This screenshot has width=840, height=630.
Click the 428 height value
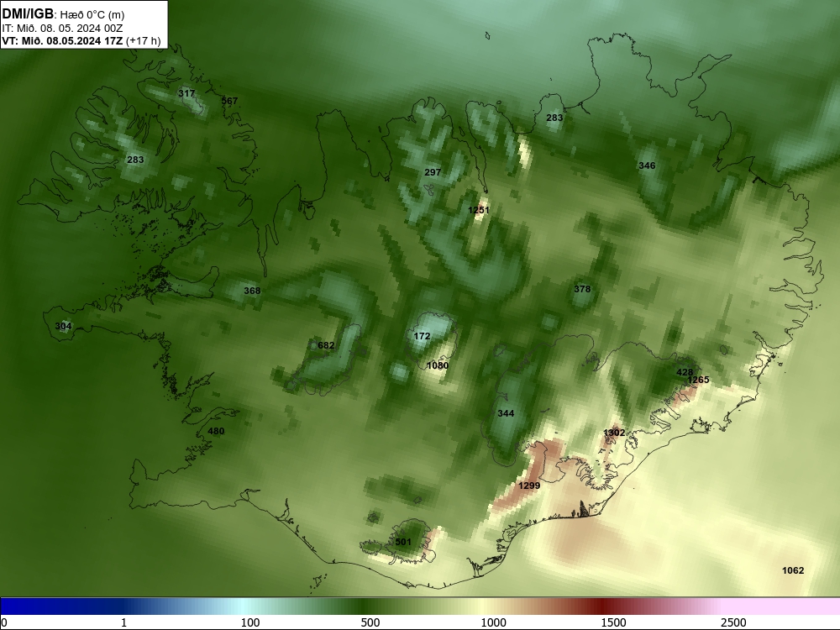(684, 372)
